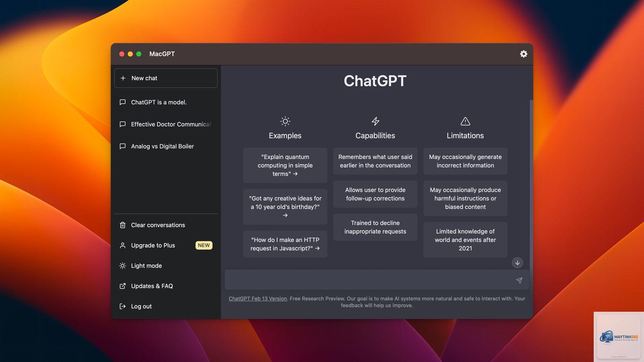The height and width of the screenshot is (362, 644).
Task: Click the Allows user to provide follow-up corrections card
Action: coord(375,194)
